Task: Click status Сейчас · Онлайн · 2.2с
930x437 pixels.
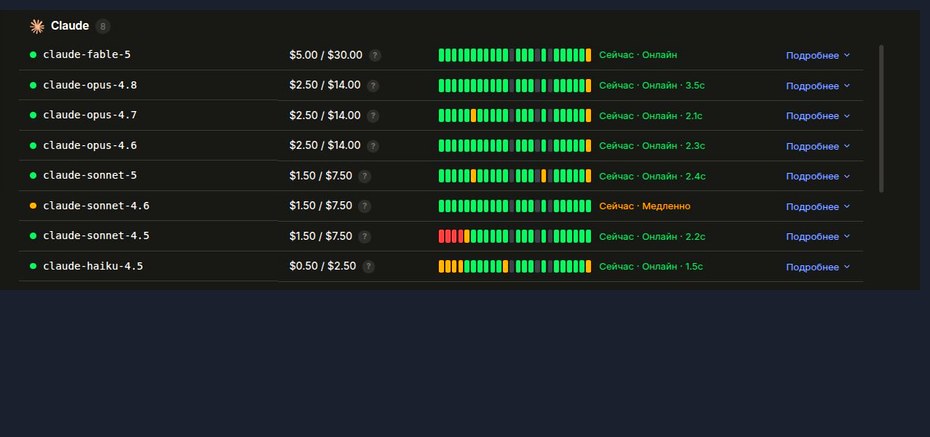Action: pyautogui.click(x=652, y=237)
